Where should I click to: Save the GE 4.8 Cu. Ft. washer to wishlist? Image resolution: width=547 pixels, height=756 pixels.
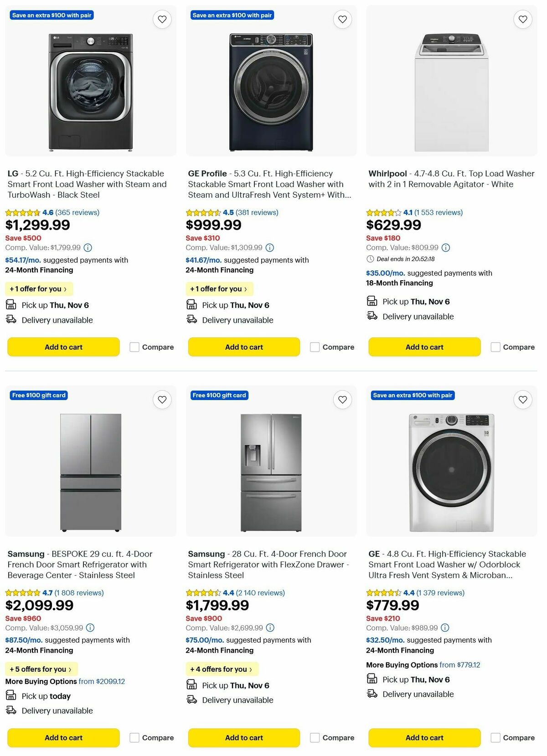coord(522,400)
